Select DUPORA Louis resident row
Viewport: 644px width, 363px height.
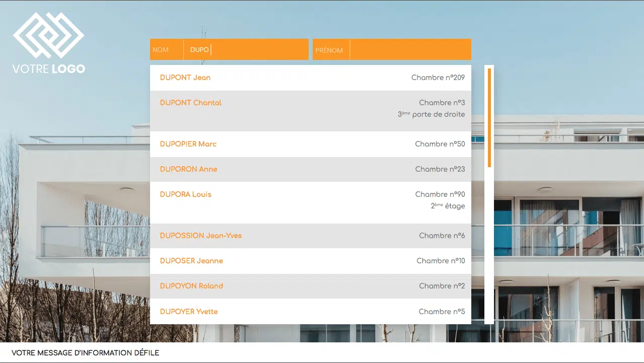[185, 194]
